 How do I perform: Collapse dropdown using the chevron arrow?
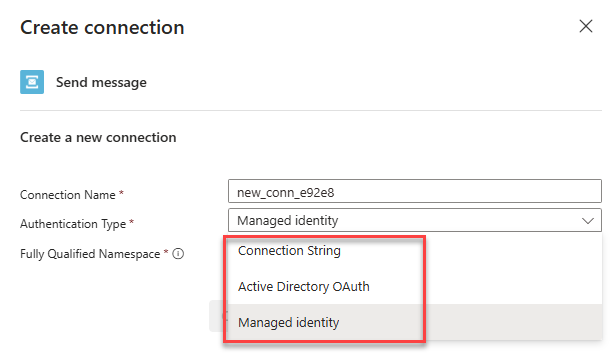587,221
